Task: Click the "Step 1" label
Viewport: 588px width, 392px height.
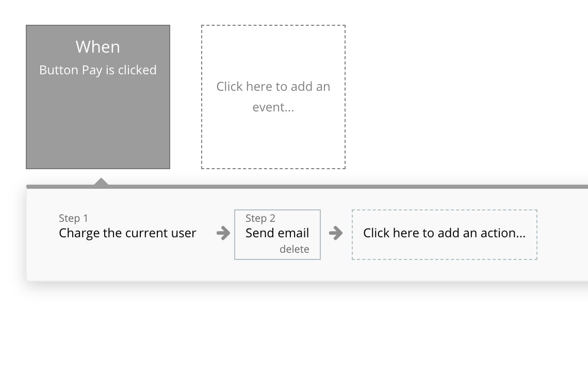Action: coord(73,218)
